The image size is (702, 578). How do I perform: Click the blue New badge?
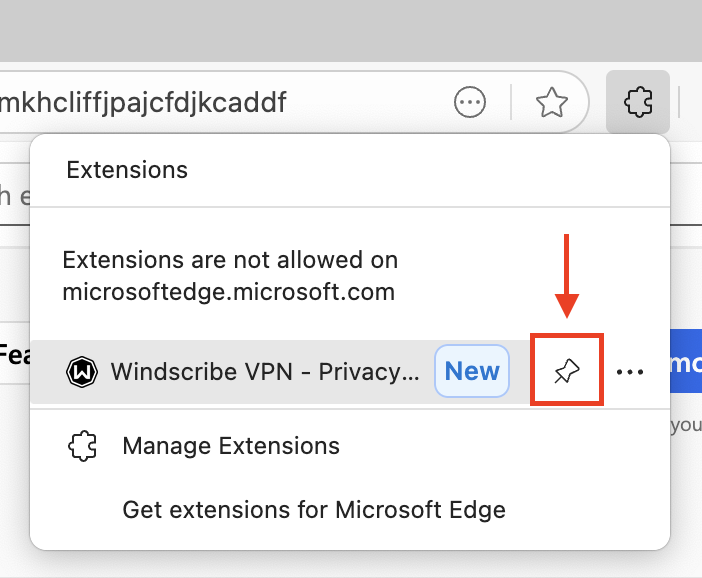click(x=472, y=372)
